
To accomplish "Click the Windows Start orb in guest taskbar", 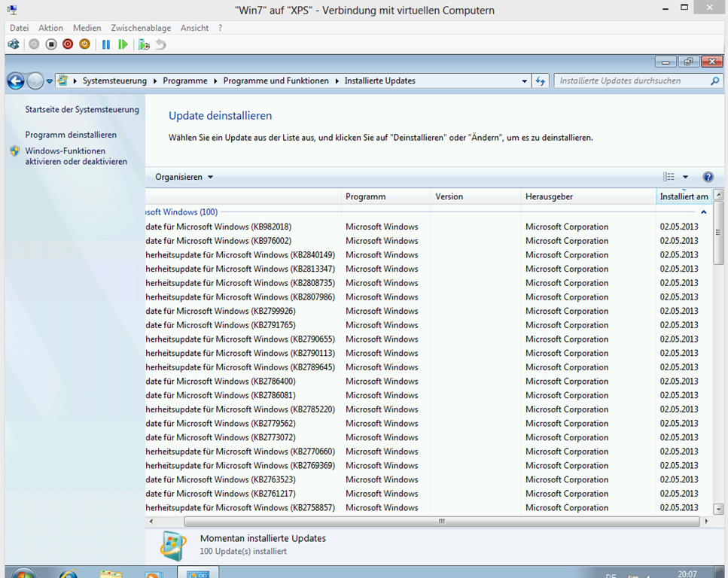I will [23, 573].
